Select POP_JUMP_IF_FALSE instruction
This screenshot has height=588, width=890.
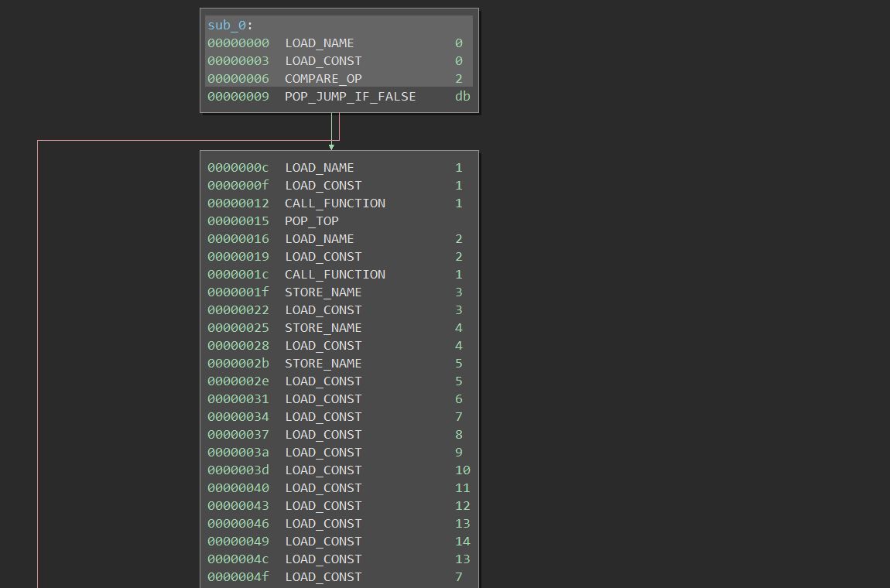click(x=351, y=97)
